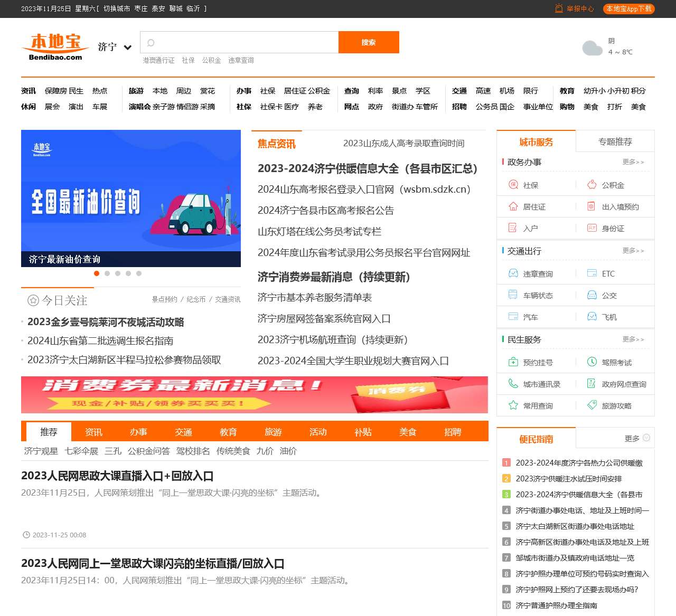Click 枣庄 city link in top bar
The height and width of the screenshot is (616, 676).
point(141,9)
